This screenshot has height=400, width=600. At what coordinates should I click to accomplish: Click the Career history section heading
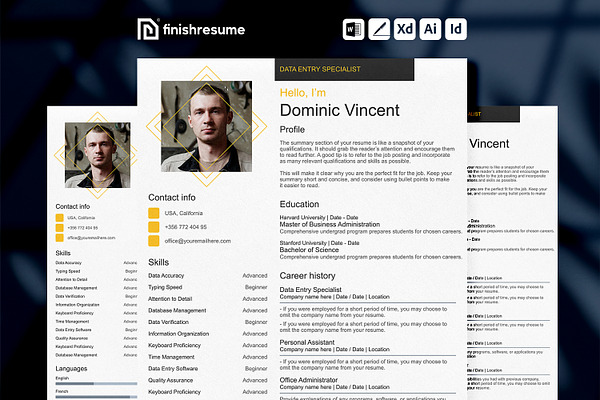(307, 276)
